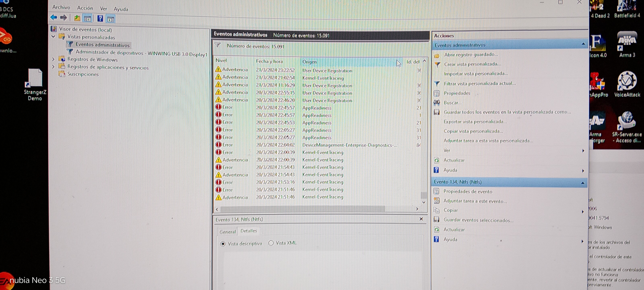Click the Adjuntar tarea a este evento icon
The image size is (644, 290).
437,201
